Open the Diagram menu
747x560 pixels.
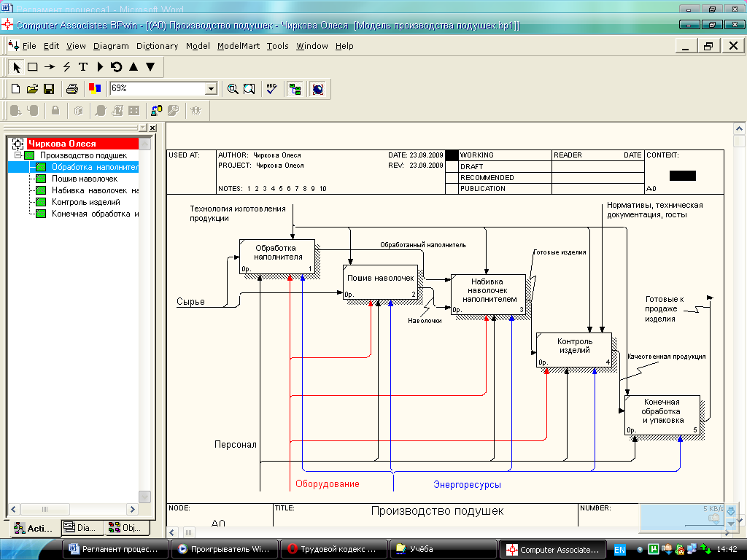111,46
